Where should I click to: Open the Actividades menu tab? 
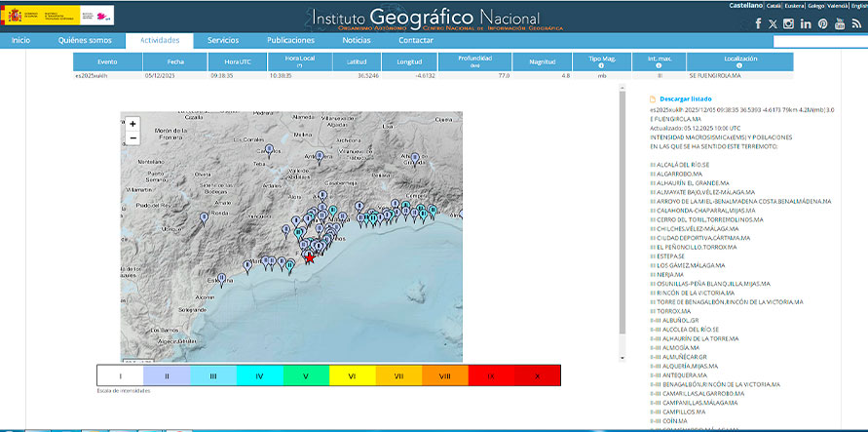click(x=160, y=40)
